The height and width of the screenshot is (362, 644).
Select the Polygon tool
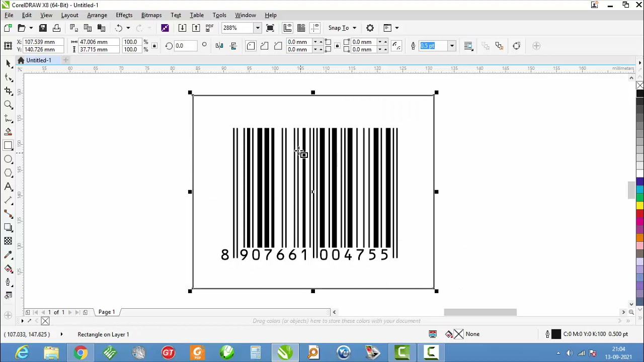tap(8, 173)
